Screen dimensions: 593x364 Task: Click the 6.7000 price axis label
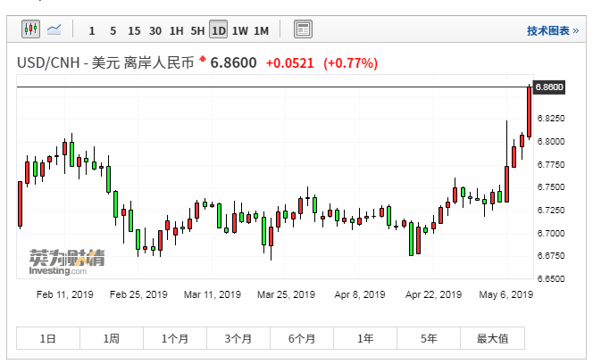pyautogui.click(x=551, y=233)
